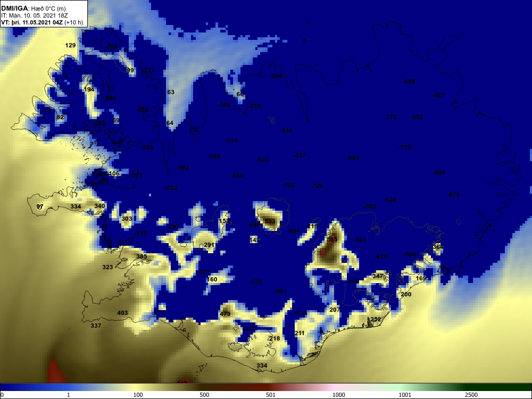Click the negative value "-772"
532x399 pixels.
click(390, 117)
